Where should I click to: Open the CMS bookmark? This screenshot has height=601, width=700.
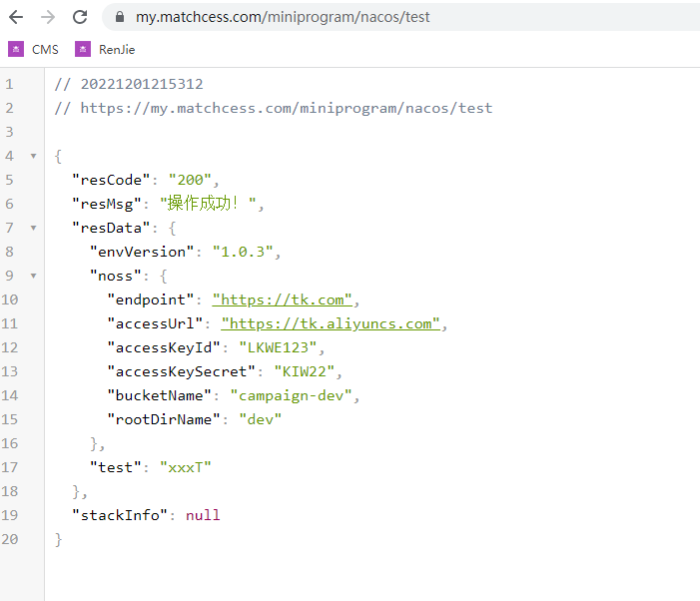pos(34,49)
